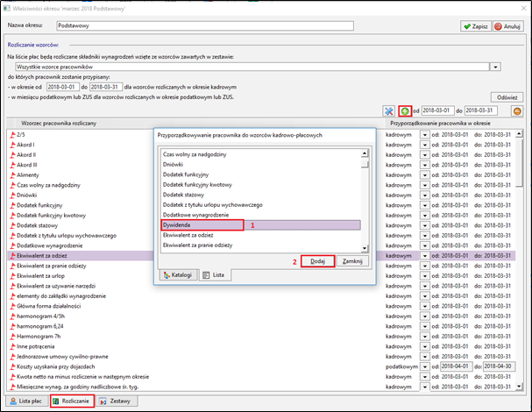Open period dropdown for Główna forma działalności row
The image size is (532, 412).
(x=424, y=306)
